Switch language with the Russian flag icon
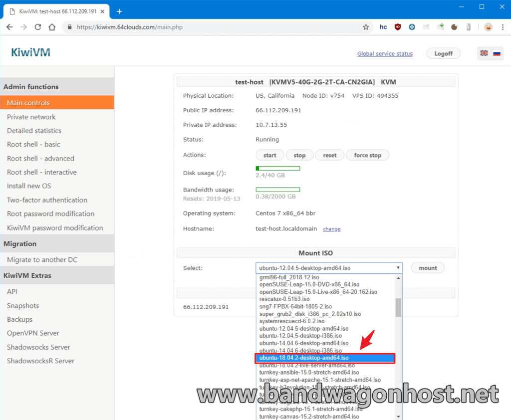This screenshot has width=511, height=420. [497, 53]
